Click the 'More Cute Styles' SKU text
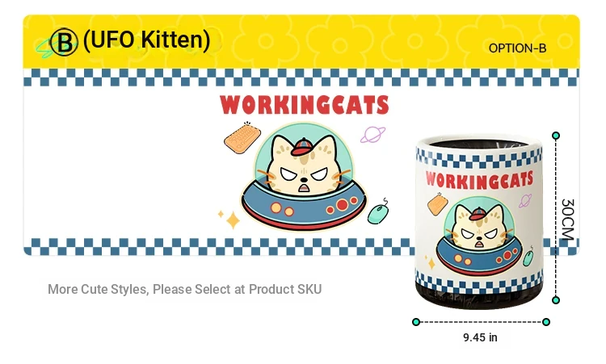 pos(184,289)
